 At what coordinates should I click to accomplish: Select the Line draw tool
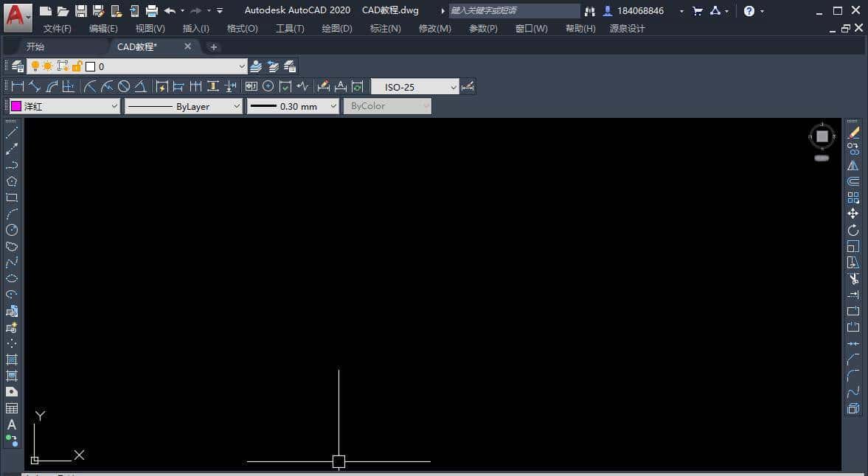[x=12, y=133]
